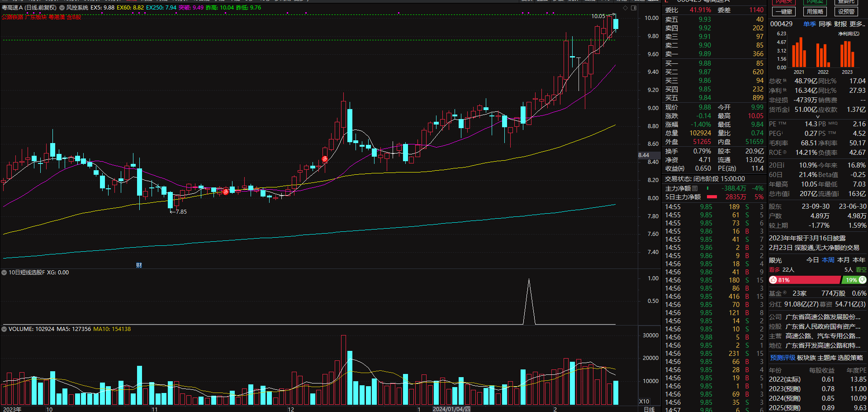Viewport: 868px width, 412px height.
Task: Click the 一键撤 button
Action: point(784,12)
